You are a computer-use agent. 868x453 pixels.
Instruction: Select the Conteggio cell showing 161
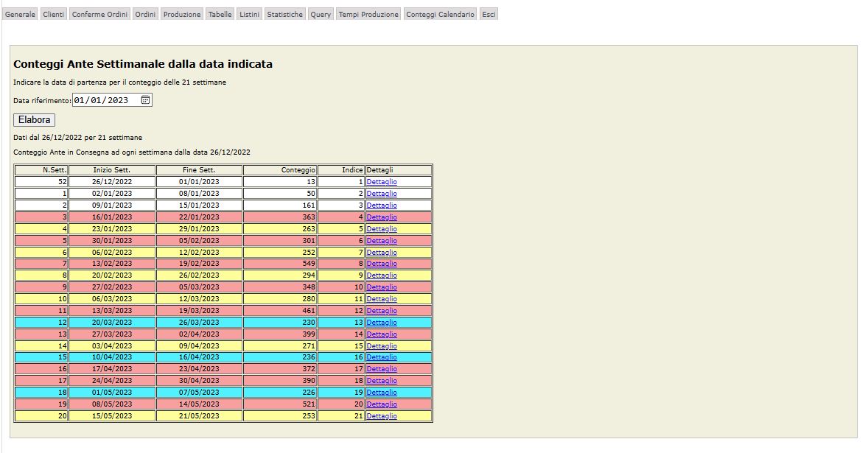point(280,206)
